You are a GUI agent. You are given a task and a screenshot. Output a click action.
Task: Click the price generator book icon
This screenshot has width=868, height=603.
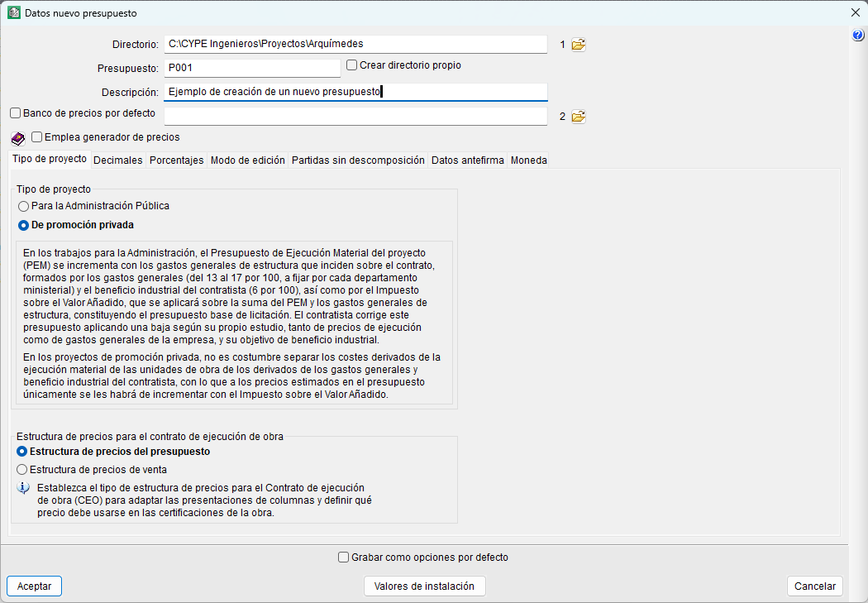coord(17,138)
